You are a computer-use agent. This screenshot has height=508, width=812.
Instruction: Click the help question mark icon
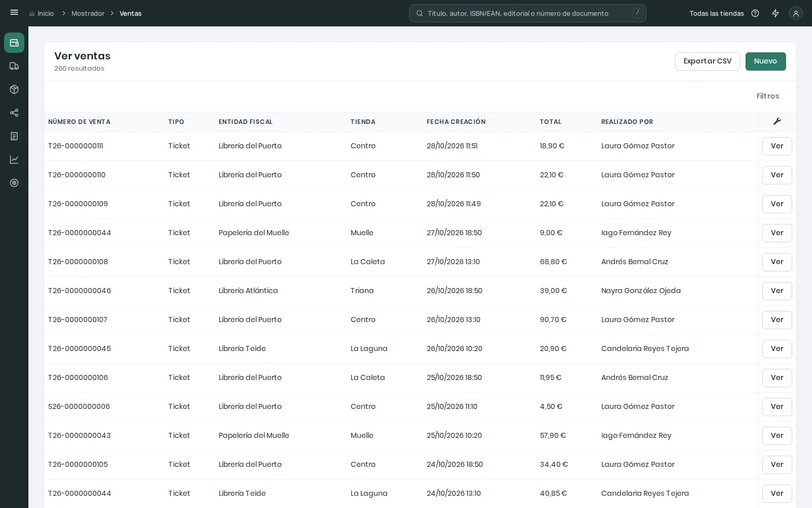pos(755,13)
